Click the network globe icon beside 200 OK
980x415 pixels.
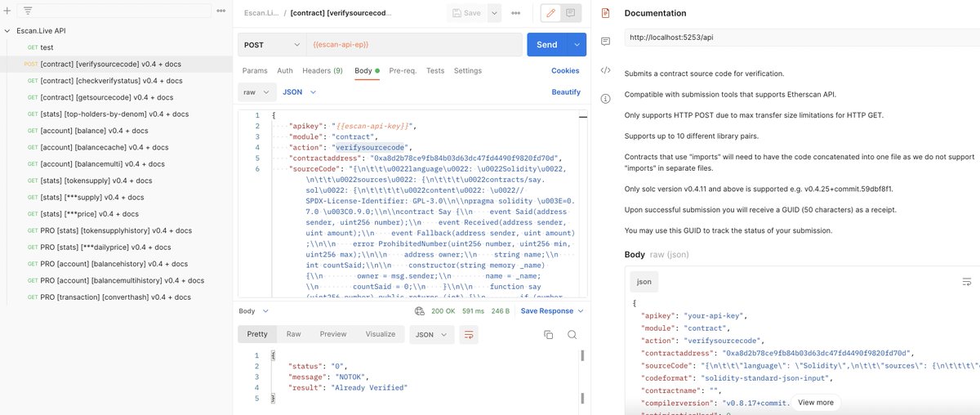tap(420, 311)
